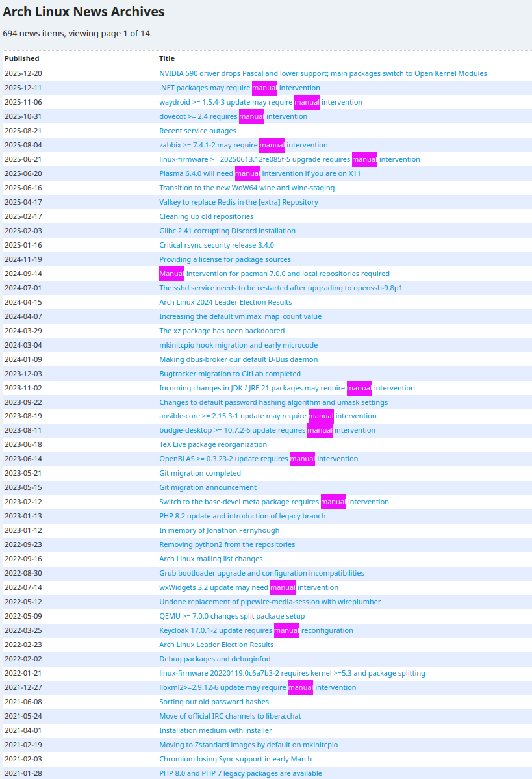
Task: Open "Increasing the default vm.max_map_count value"
Action: (240, 316)
